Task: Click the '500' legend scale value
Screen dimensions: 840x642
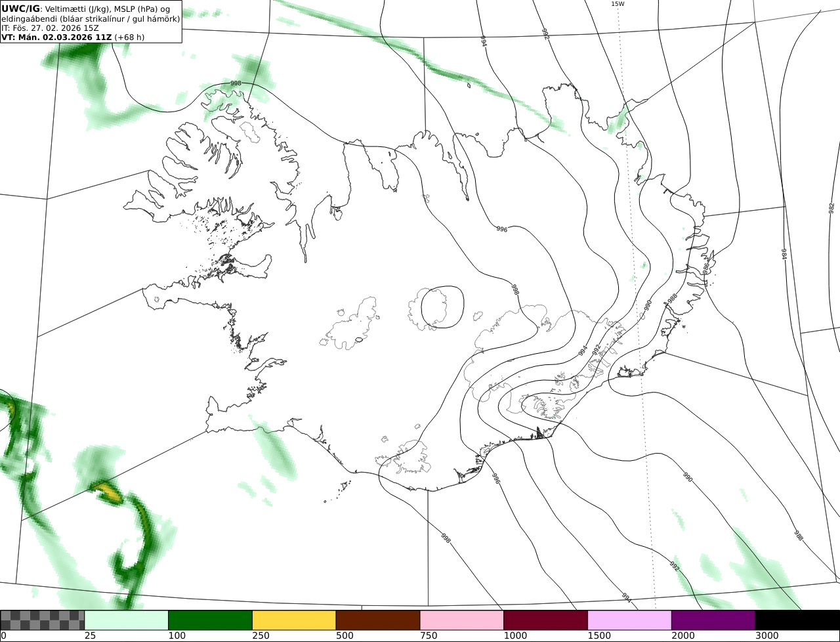Action: tap(345, 636)
